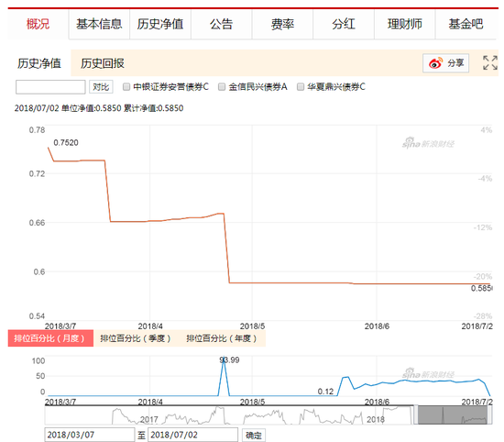Select 排位百分比（月度）tab
Screen dimensions: 504x442
point(50,338)
